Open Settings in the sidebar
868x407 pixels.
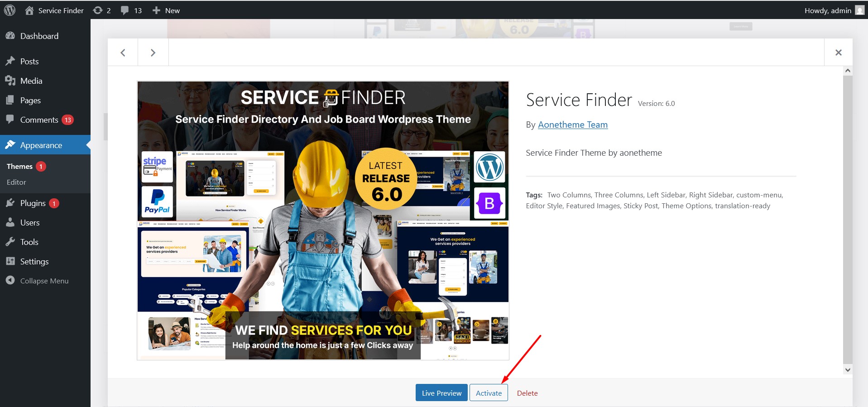pyautogui.click(x=45, y=261)
